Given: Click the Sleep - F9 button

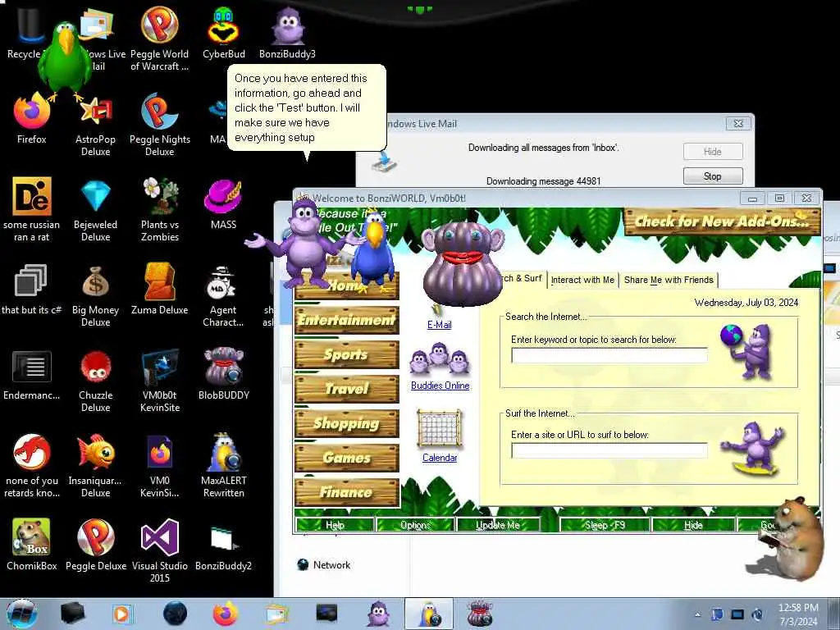Looking at the screenshot, I should coord(605,525).
